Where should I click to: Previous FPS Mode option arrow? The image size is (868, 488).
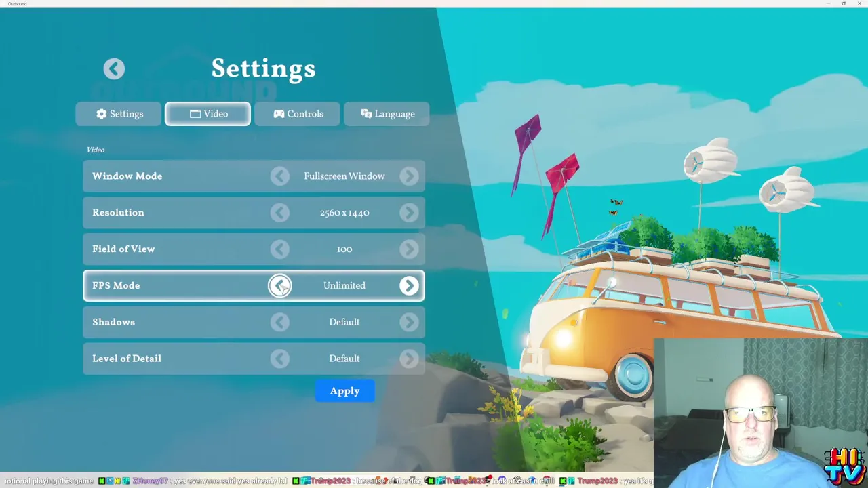tap(279, 286)
